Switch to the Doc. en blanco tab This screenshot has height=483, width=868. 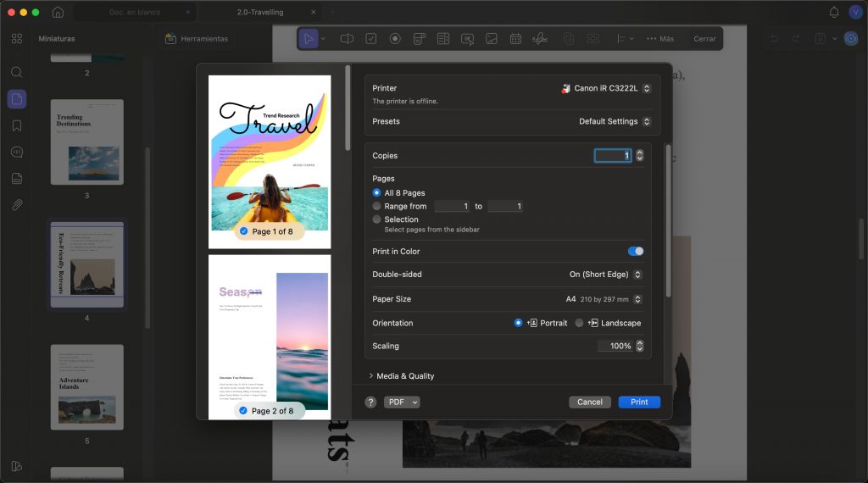click(x=135, y=12)
